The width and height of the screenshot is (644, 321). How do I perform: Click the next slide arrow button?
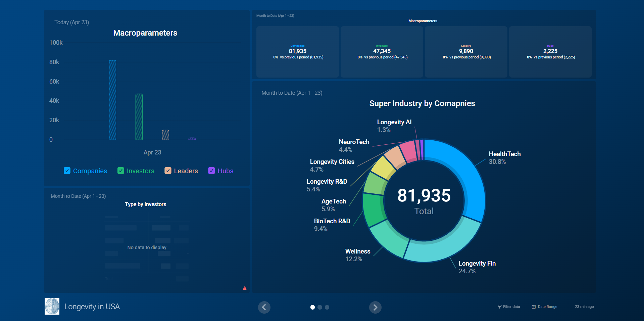(375, 307)
